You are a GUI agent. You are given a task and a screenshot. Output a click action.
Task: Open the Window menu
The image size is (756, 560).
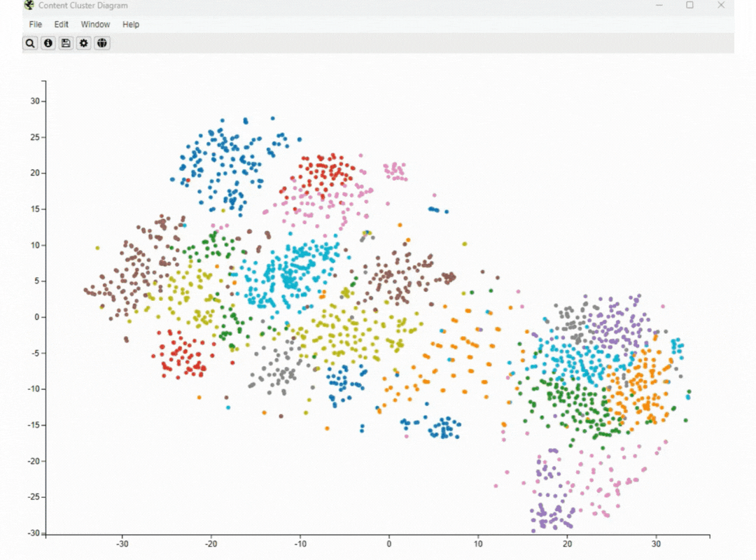(x=95, y=24)
